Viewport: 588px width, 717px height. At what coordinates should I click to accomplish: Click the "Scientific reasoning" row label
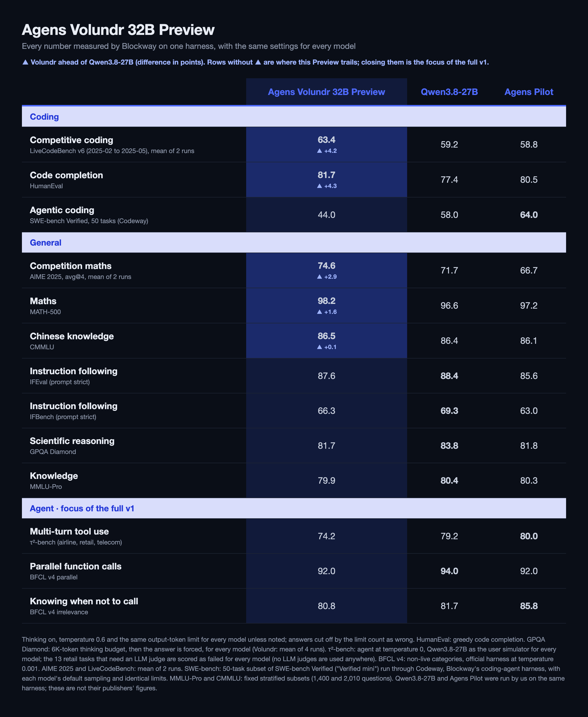pyautogui.click(x=72, y=441)
